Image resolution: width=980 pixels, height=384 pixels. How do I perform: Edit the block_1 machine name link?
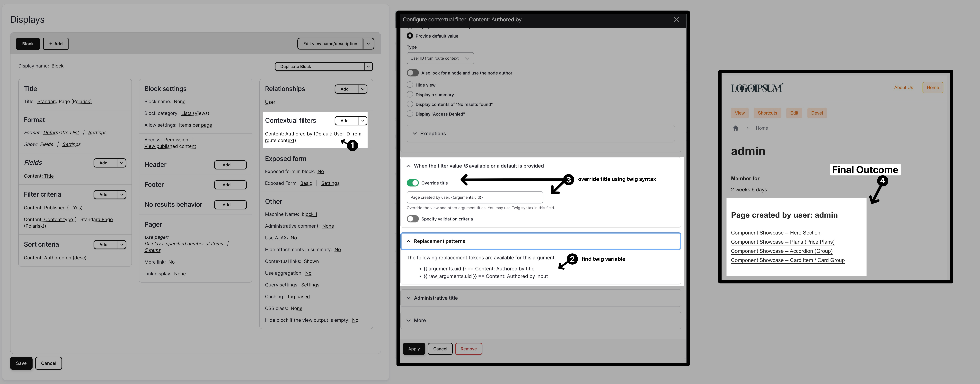[309, 214]
